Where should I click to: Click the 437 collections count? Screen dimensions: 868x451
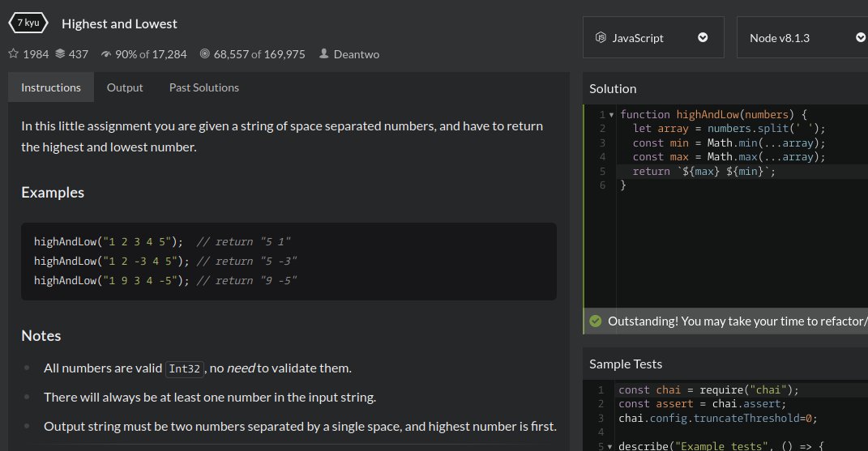click(78, 54)
